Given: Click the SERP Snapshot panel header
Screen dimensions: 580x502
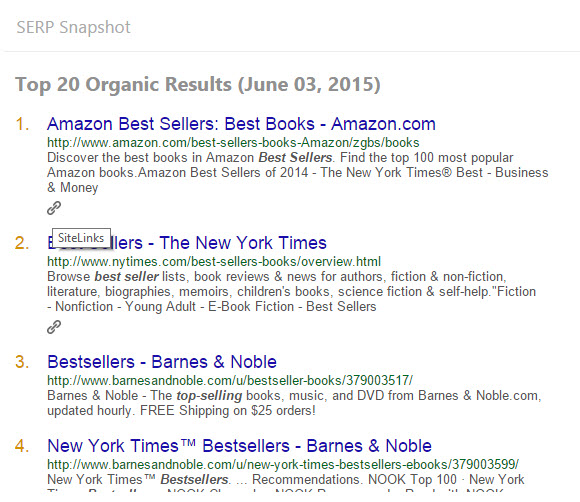Looking at the screenshot, I should 73,27.
